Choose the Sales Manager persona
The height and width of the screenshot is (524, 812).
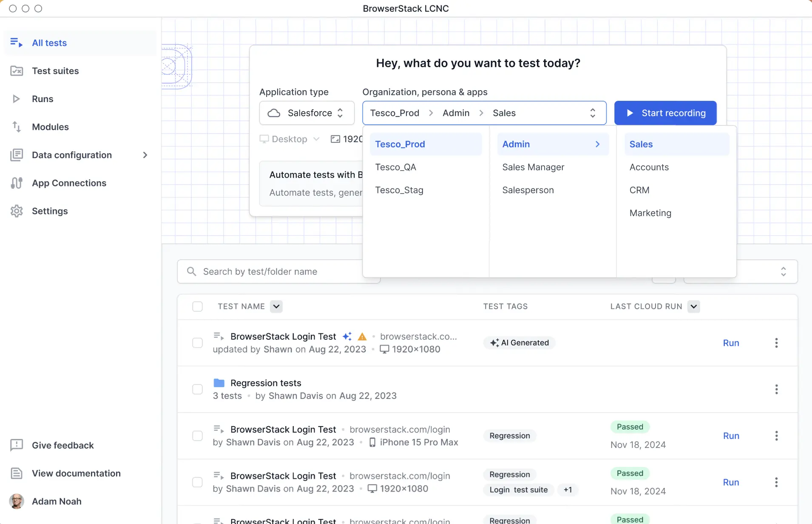(x=553, y=167)
